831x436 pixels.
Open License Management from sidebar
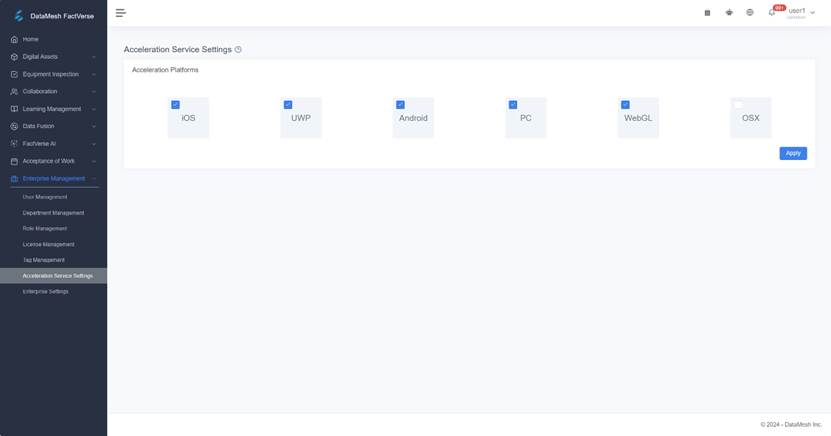[x=48, y=244]
